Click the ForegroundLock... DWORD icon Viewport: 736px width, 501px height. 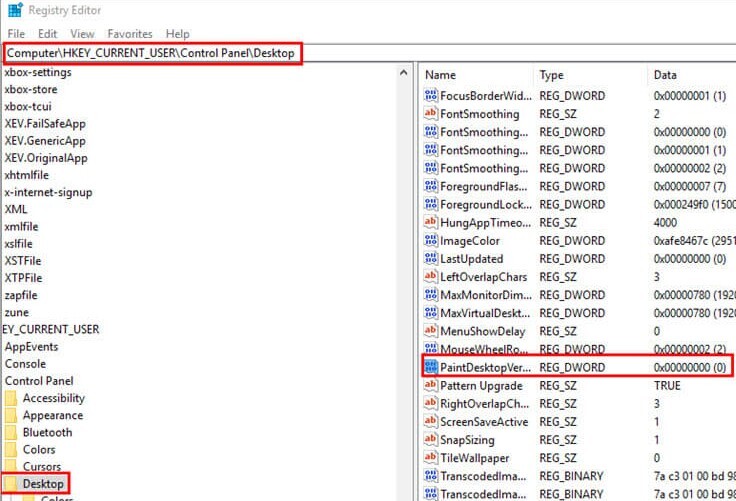click(430, 204)
